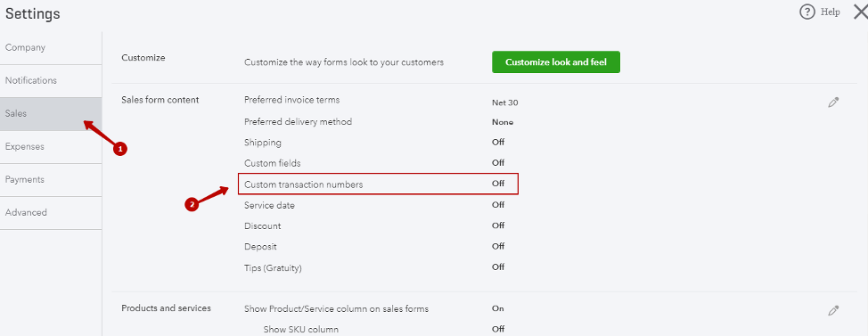
Task: Switch to the Notifications tab
Action: (51, 81)
